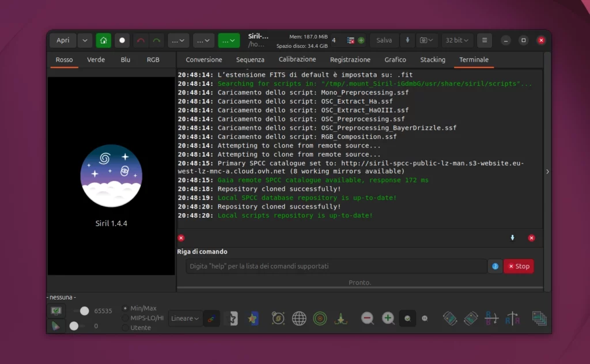590x364 pixels.
Task: Click the galaxy annotation icon
Action: coord(278,318)
